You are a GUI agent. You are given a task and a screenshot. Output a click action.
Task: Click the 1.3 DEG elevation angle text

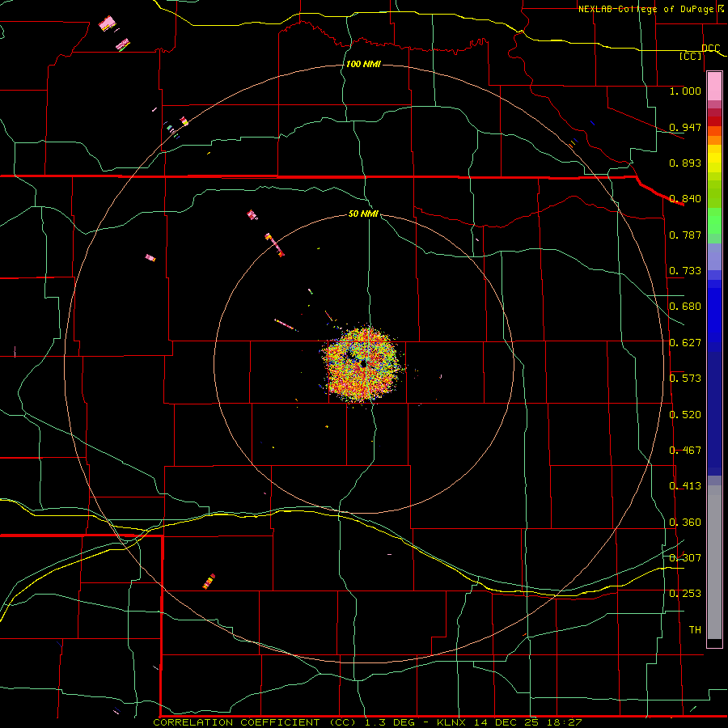tap(390, 722)
